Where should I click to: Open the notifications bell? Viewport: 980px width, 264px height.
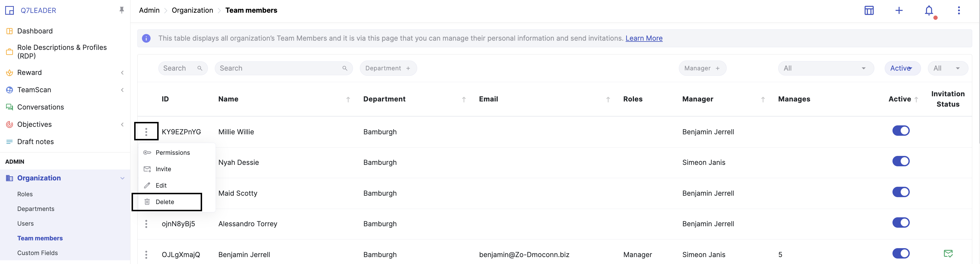pos(929,10)
